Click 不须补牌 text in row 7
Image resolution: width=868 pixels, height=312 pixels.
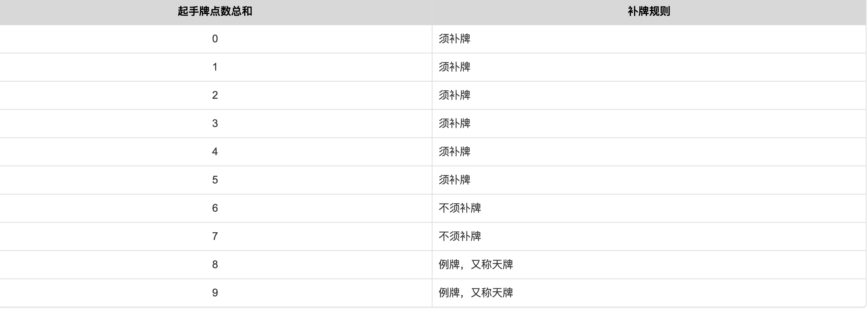(x=460, y=236)
